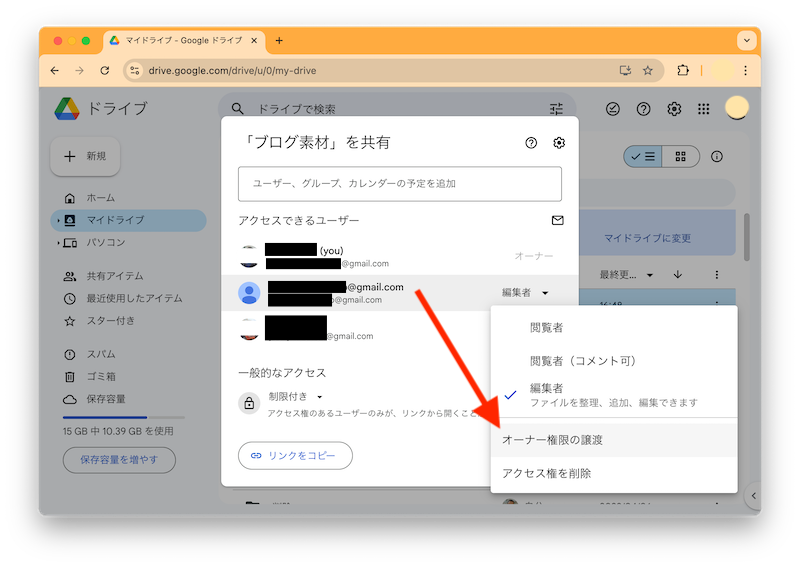Click the blue avatar of the editor user

coord(249,293)
